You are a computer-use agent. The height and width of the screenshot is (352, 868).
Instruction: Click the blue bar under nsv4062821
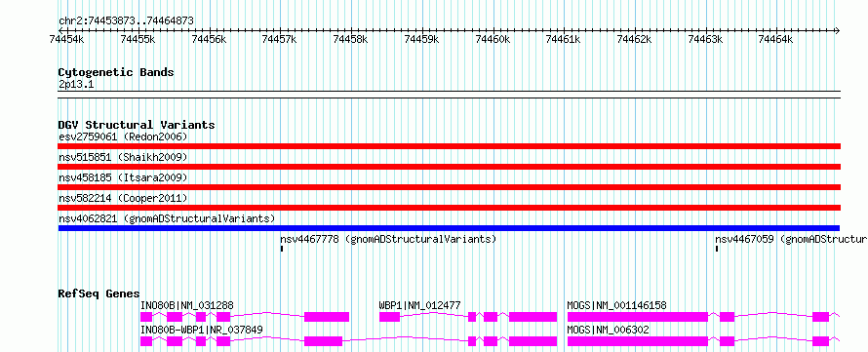click(449, 228)
